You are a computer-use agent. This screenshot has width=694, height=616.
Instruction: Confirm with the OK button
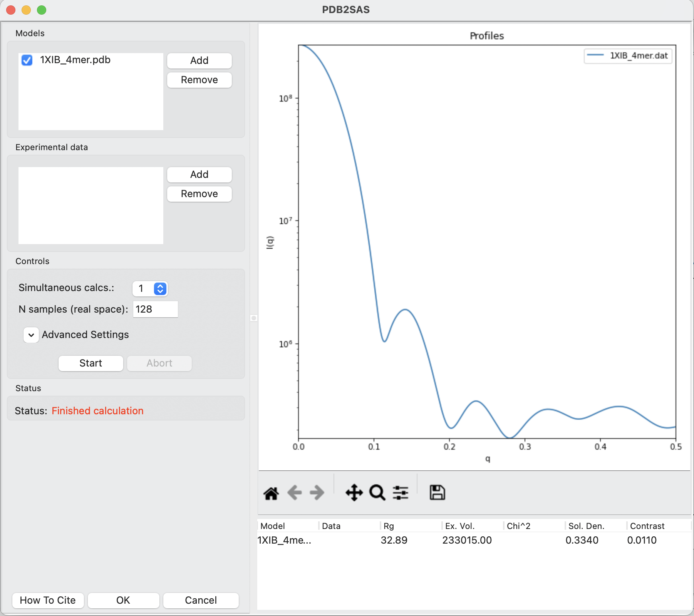pos(123,600)
